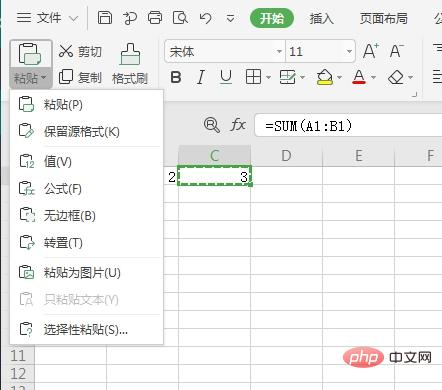Open Print Preview icon with magnifier

[x=180, y=18]
